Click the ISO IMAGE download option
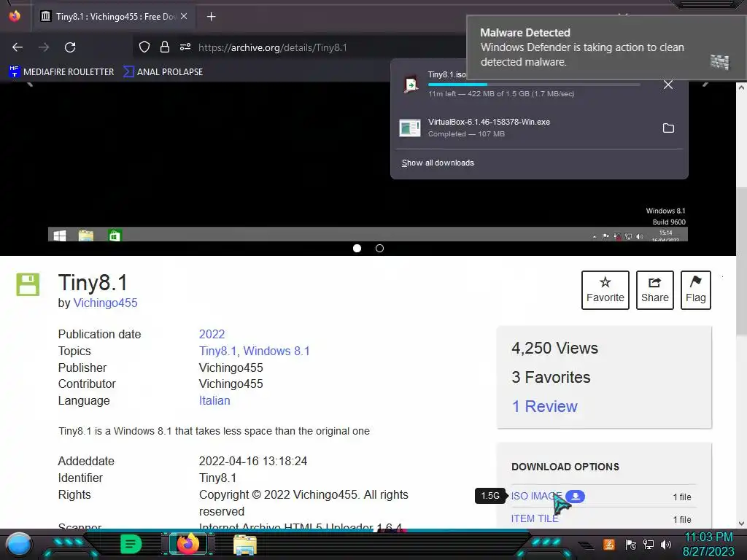 coord(536,496)
